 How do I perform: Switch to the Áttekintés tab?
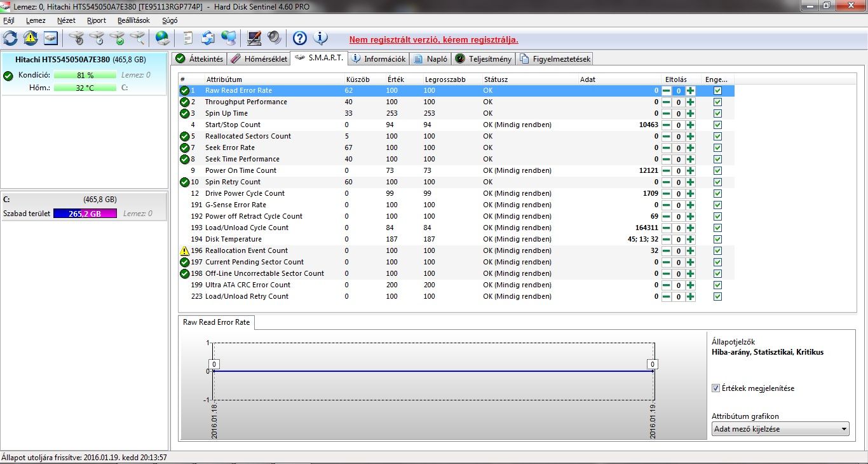pyautogui.click(x=199, y=59)
